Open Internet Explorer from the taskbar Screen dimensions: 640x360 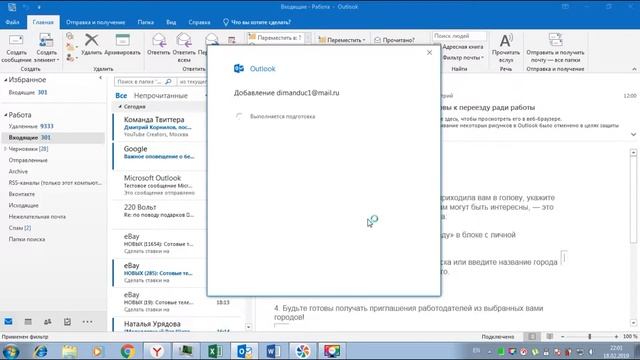[x=40, y=351]
